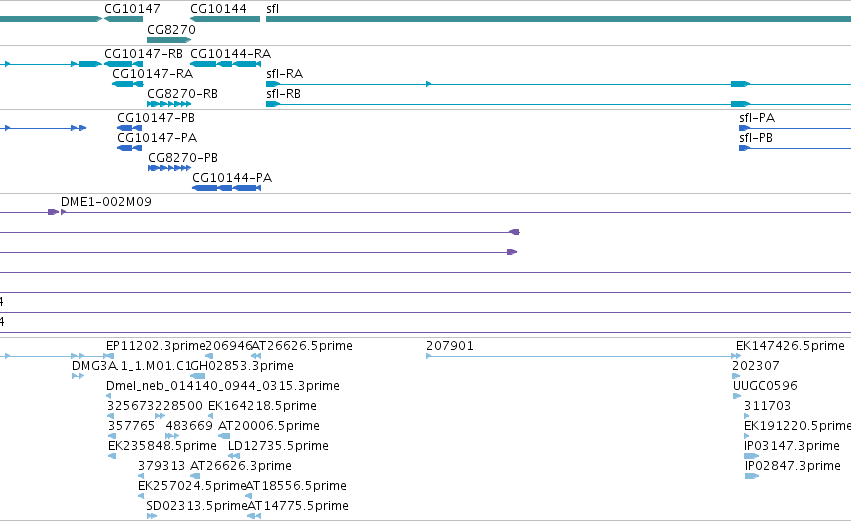Image resolution: width=851 pixels, height=521 pixels.
Task: Select the EK235848.5prime label
Action: click(x=162, y=446)
